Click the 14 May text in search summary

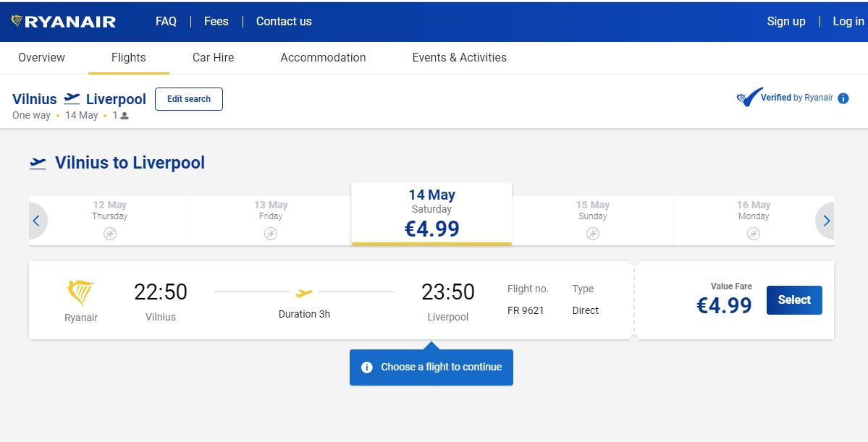[81, 115]
